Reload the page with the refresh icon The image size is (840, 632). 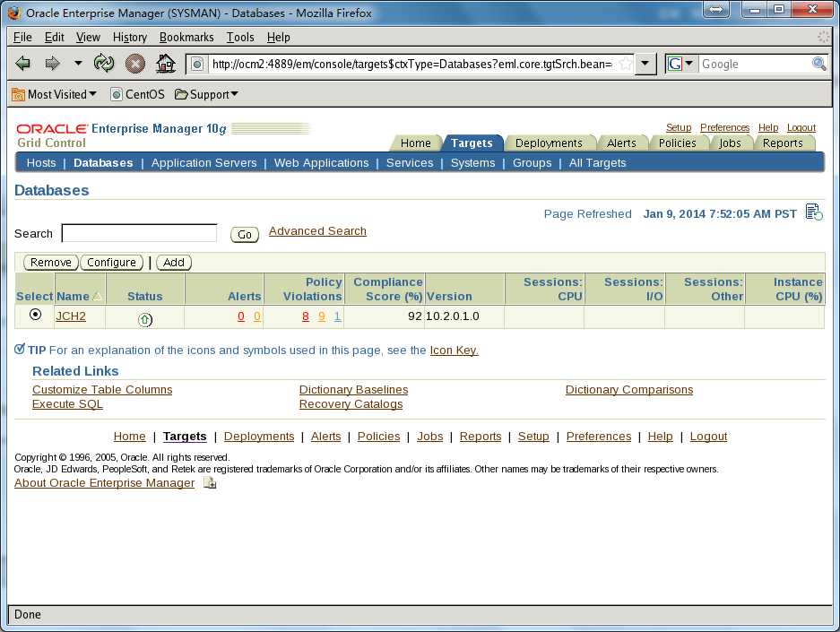click(104, 64)
